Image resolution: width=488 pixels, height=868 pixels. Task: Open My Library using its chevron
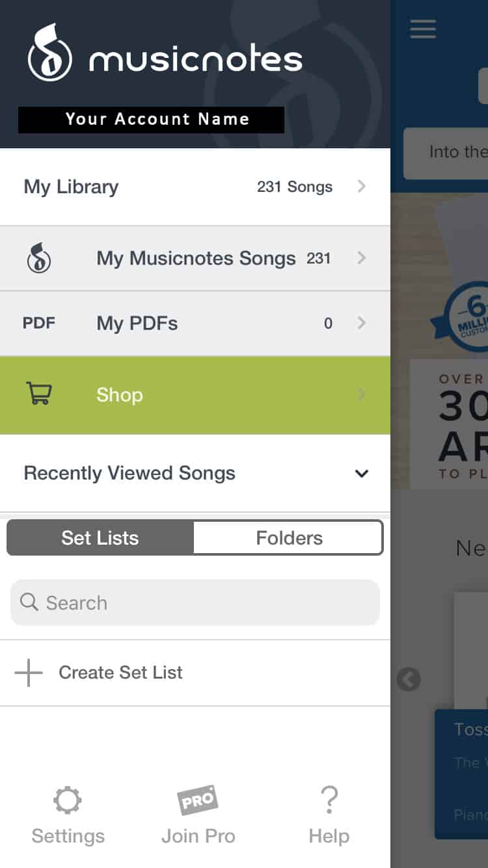(362, 187)
